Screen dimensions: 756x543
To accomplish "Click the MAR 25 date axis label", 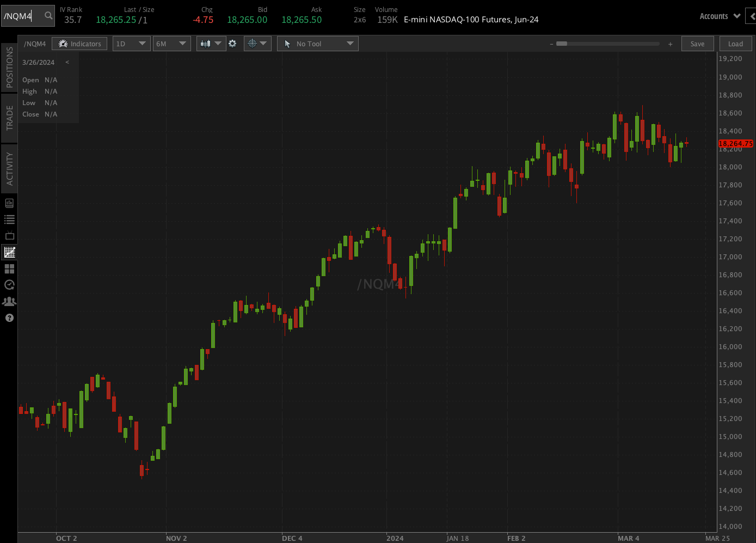I will [717, 538].
